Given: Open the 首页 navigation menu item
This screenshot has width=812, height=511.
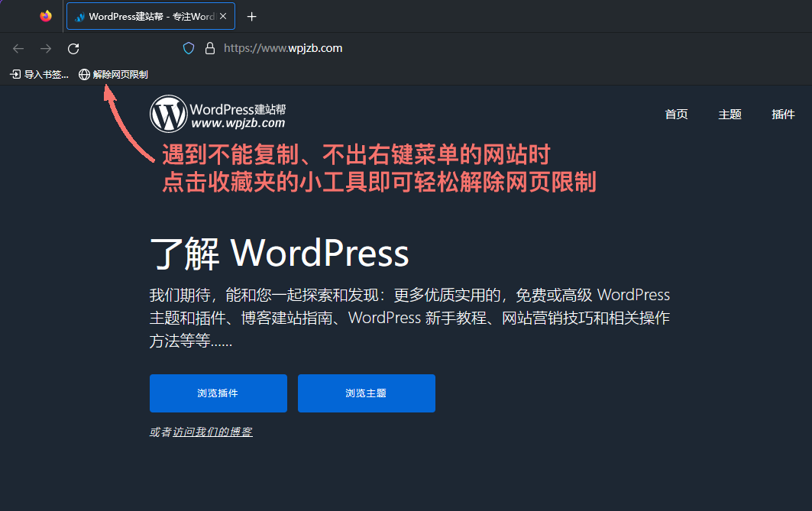Looking at the screenshot, I should [676, 115].
